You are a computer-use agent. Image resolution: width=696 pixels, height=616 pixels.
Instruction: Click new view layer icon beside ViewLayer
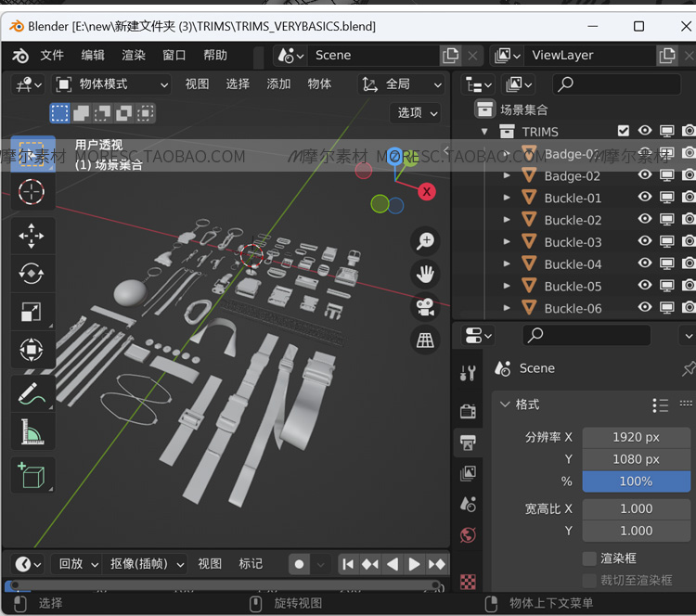[666, 56]
